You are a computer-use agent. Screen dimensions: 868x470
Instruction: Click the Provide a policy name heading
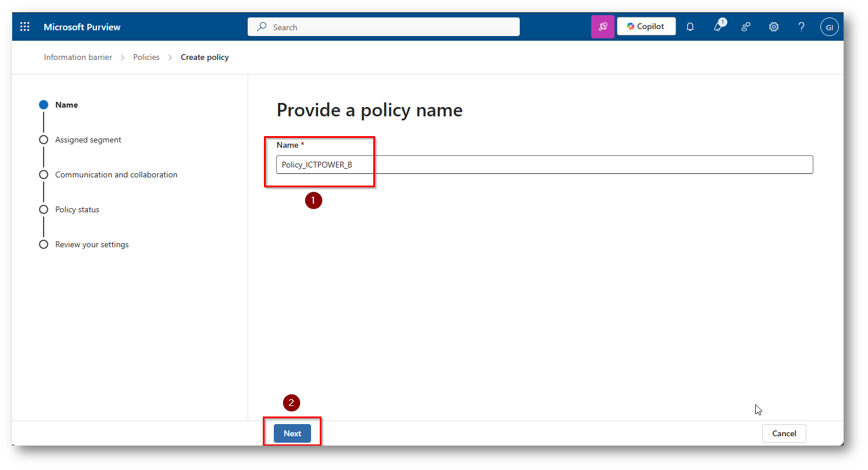click(x=370, y=110)
